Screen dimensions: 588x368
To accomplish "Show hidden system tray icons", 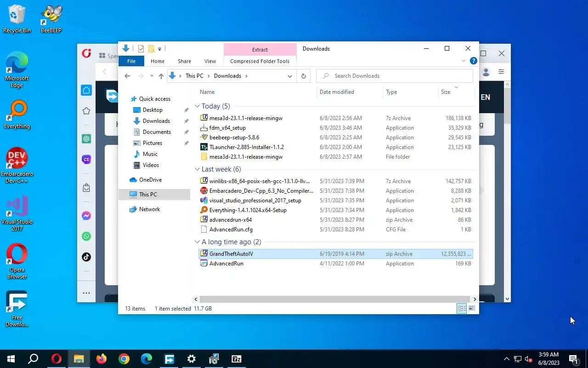I will coord(506,359).
